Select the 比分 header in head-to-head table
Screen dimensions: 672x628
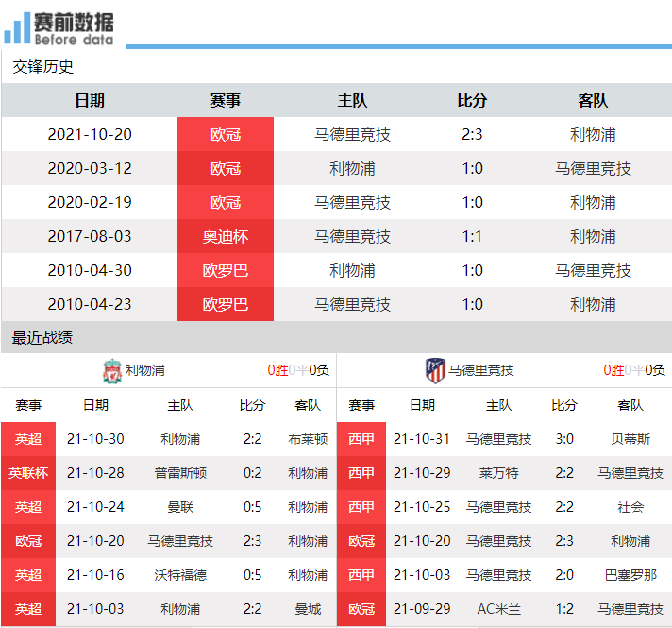tap(472, 100)
